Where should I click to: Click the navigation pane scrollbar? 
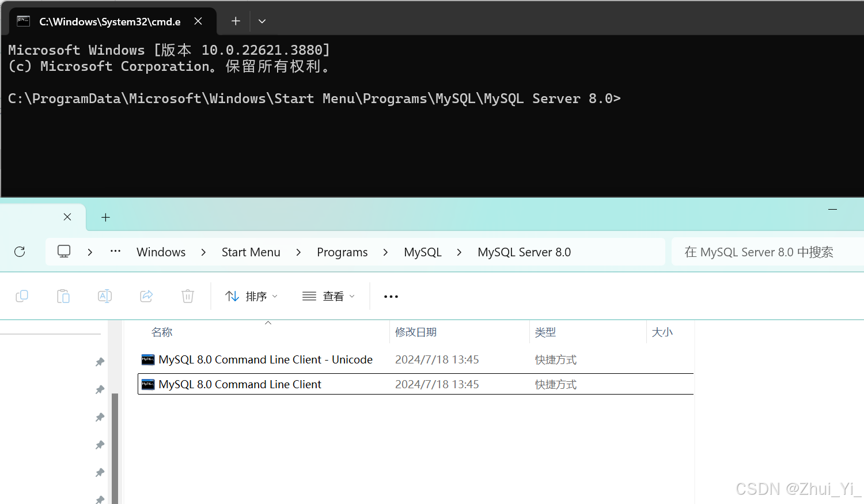coord(115,448)
